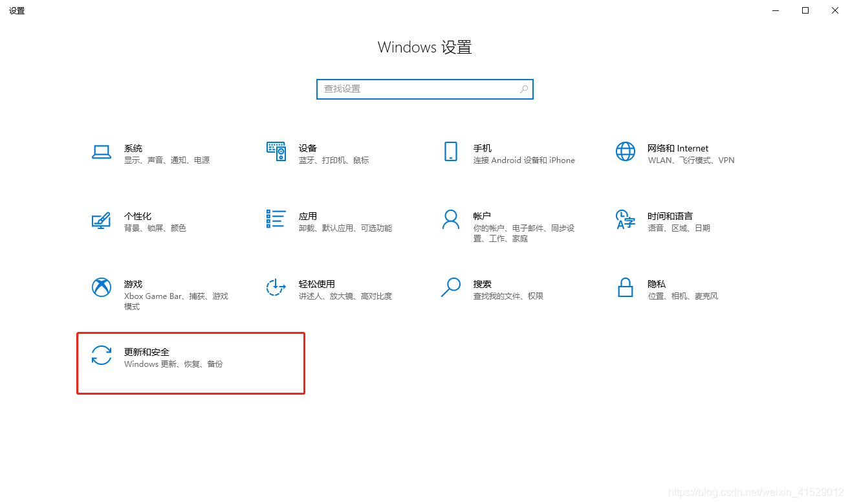The width and height of the screenshot is (850, 504).
Task: Select the 帐户 person icon
Action: [451, 219]
